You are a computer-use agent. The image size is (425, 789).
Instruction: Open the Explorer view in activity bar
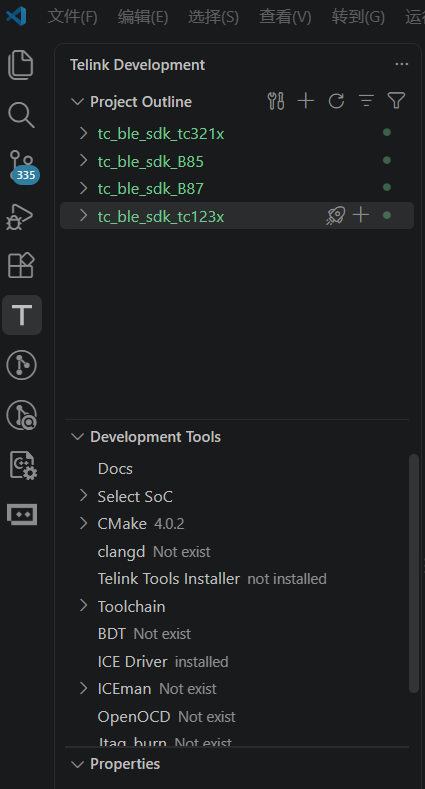21,65
